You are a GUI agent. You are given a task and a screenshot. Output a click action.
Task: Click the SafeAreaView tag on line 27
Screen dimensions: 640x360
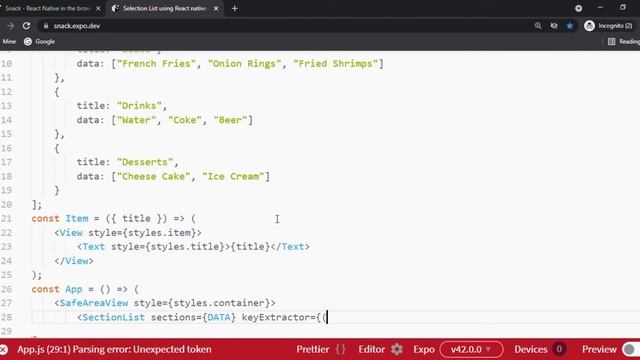[x=94, y=303]
